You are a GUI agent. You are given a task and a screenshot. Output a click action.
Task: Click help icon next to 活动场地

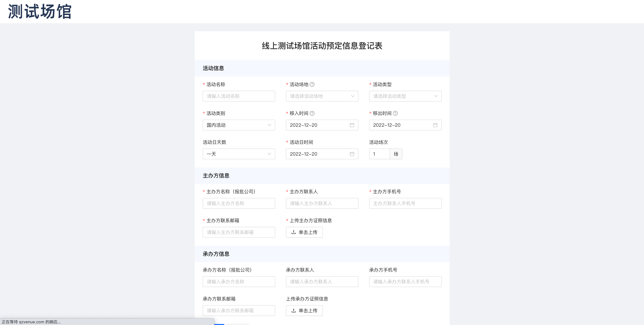tap(312, 84)
